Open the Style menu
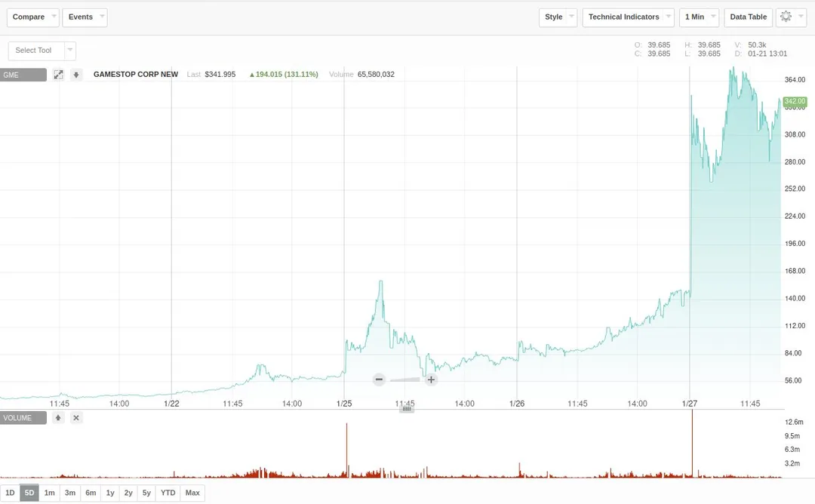This screenshot has height=504, width=815. [558, 17]
